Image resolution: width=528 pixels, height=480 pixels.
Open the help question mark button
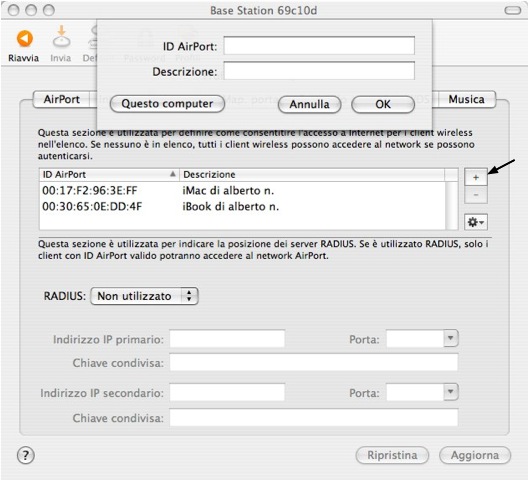26,455
